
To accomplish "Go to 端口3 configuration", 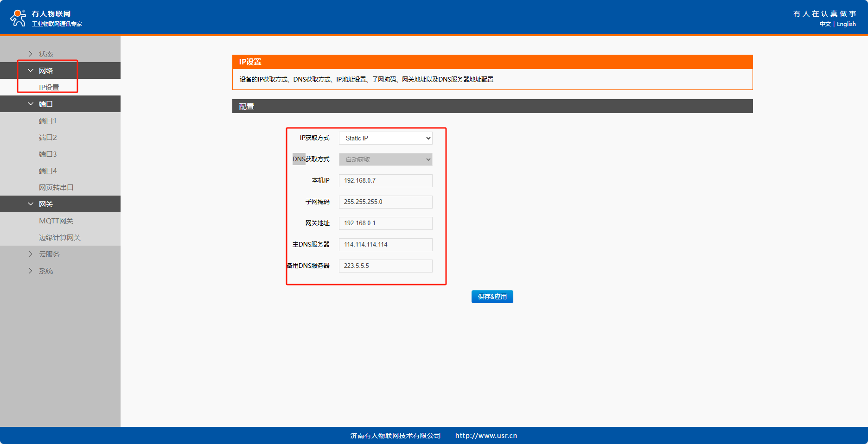I will click(x=48, y=154).
